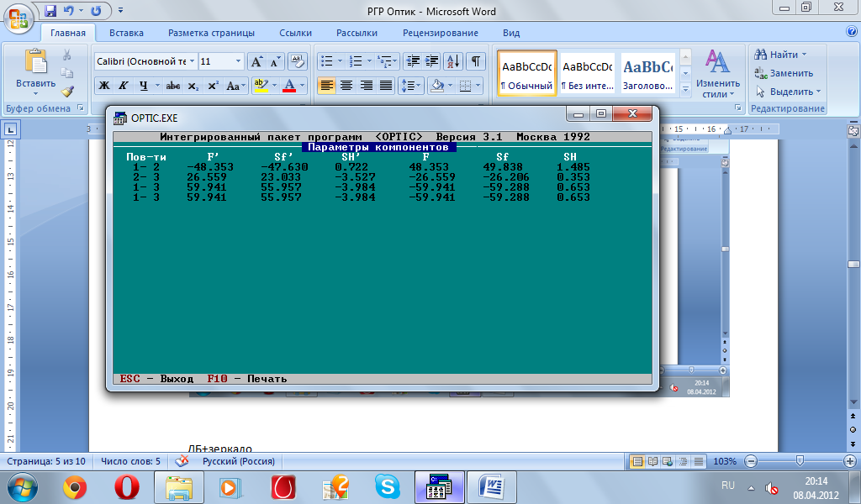Open the Разметка страницы tab

(x=211, y=33)
